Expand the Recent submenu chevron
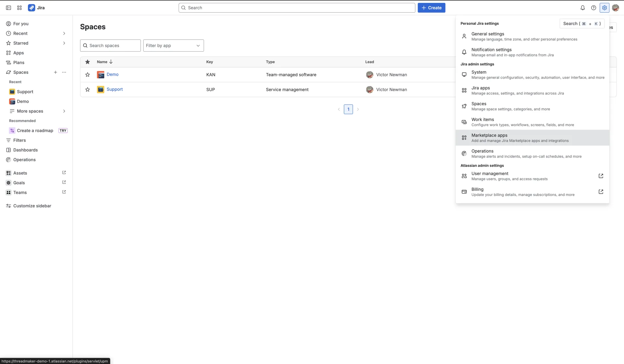This screenshot has height=364, width=624. [64, 33]
